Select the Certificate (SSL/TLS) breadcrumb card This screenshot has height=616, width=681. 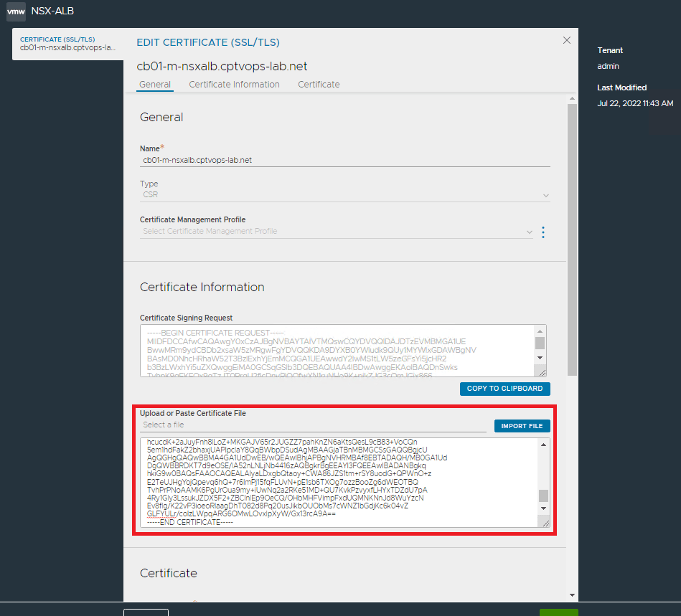(68, 44)
